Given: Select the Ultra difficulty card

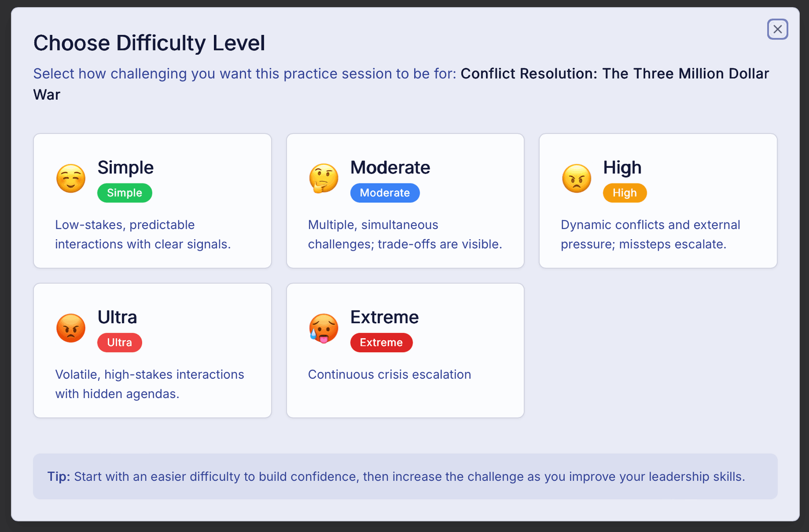Looking at the screenshot, I should (152, 350).
